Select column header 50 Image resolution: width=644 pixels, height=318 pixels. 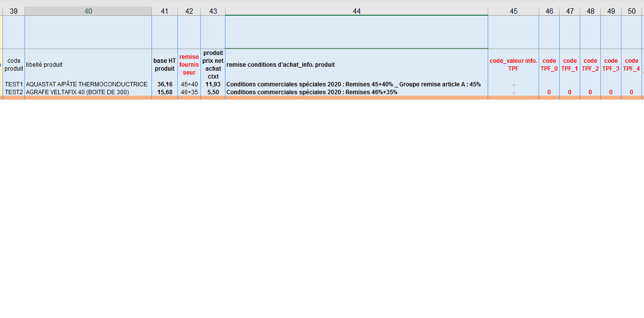631,11
